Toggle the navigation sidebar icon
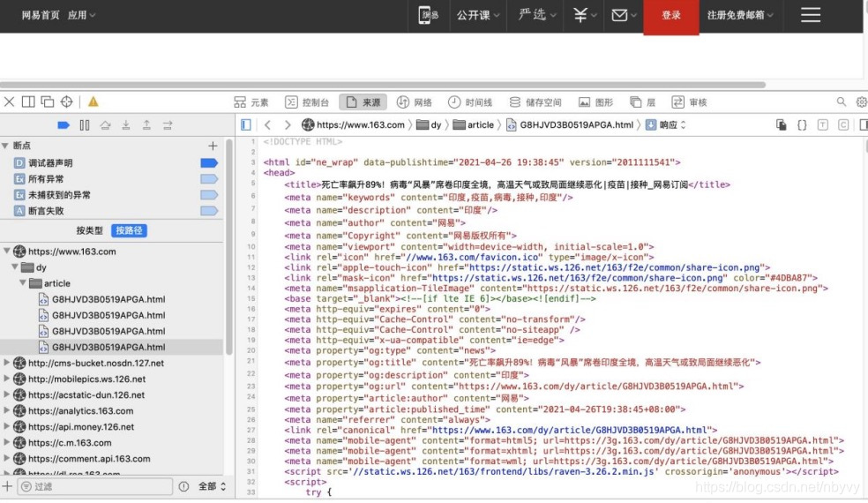 [x=246, y=125]
